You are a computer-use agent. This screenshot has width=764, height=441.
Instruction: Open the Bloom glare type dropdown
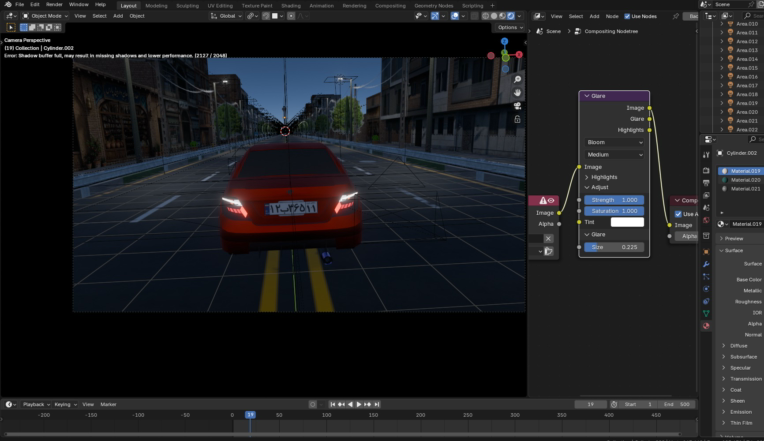click(x=614, y=142)
